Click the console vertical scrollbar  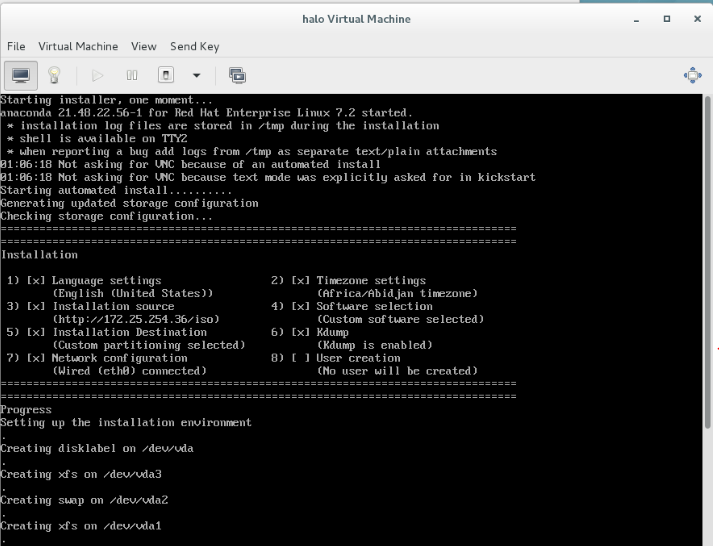tap(708, 261)
